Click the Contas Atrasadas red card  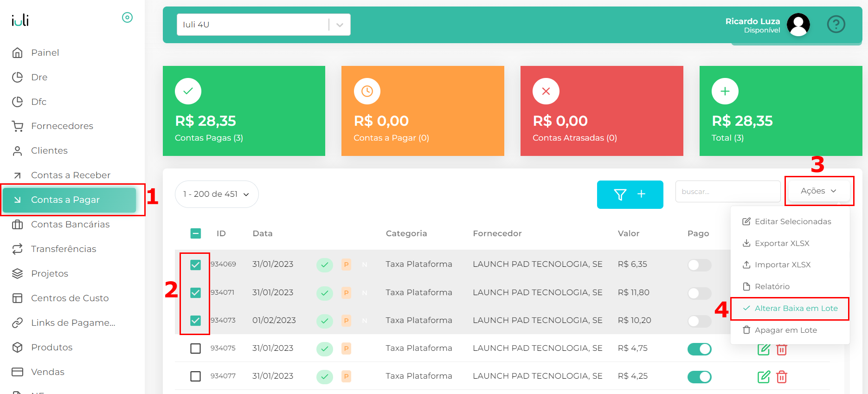(x=601, y=111)
